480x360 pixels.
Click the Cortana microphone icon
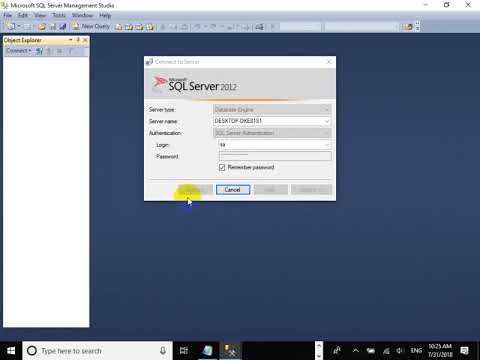pyautogui.click(x=163, y=351)
